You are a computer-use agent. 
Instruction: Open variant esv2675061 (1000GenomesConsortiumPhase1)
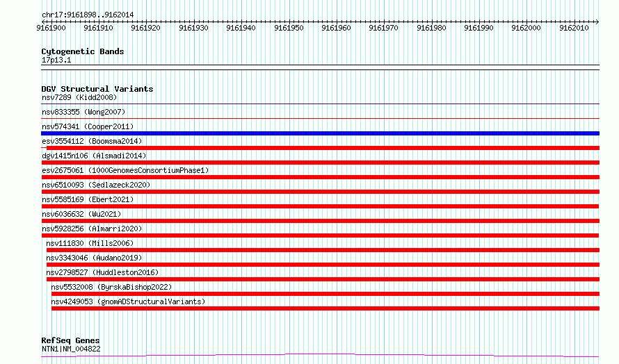tap(125, 170)
